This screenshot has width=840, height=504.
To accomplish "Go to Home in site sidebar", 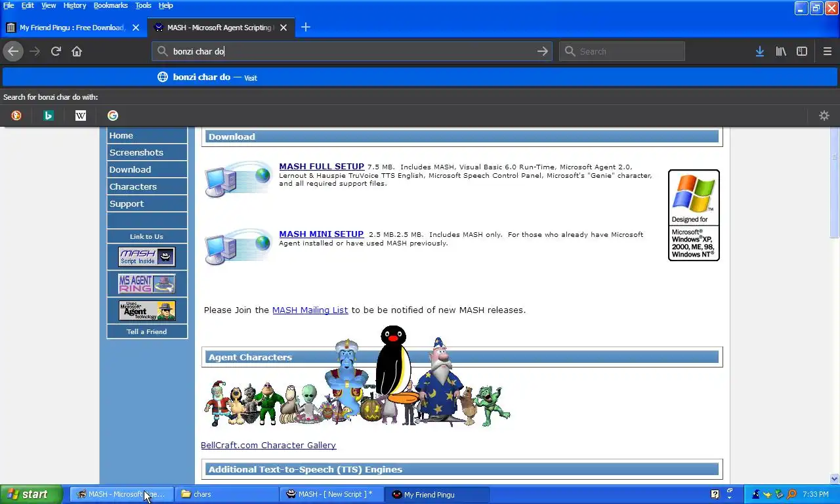I will (147, 135).
